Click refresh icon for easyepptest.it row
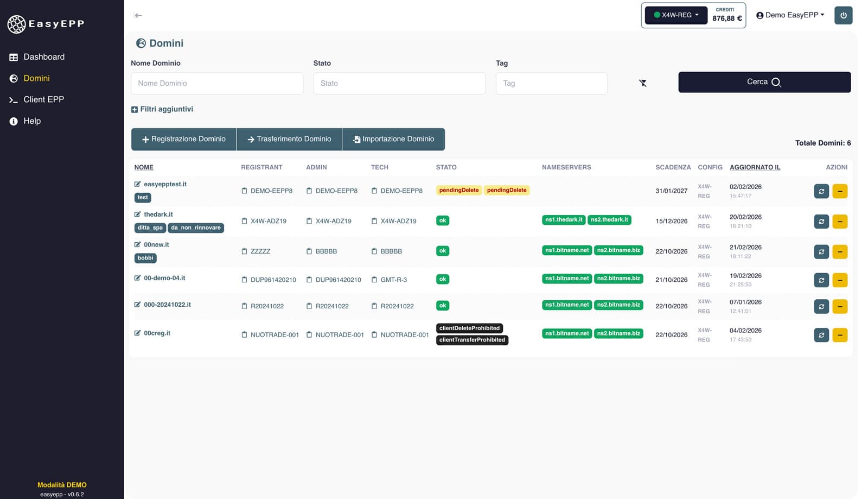 pos(821,191)
